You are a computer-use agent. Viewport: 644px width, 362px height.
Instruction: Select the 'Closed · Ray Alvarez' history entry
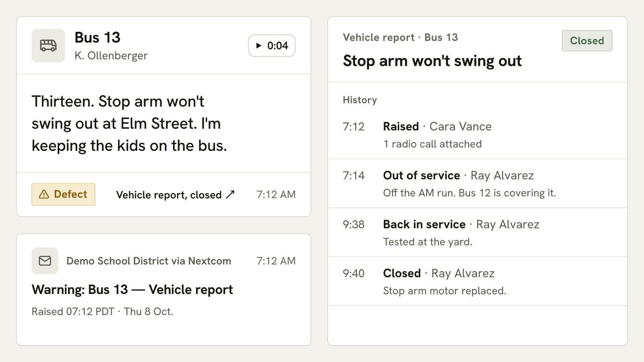pos(477,282)
